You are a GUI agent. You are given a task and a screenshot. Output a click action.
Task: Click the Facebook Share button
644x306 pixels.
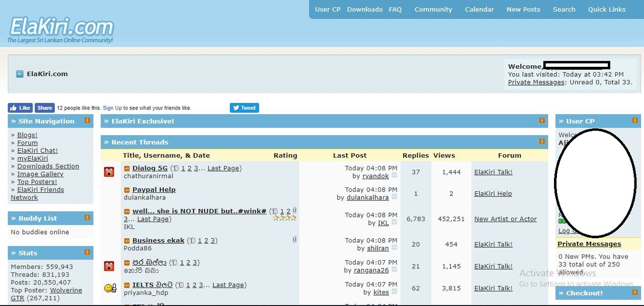(x=44, y=108)
